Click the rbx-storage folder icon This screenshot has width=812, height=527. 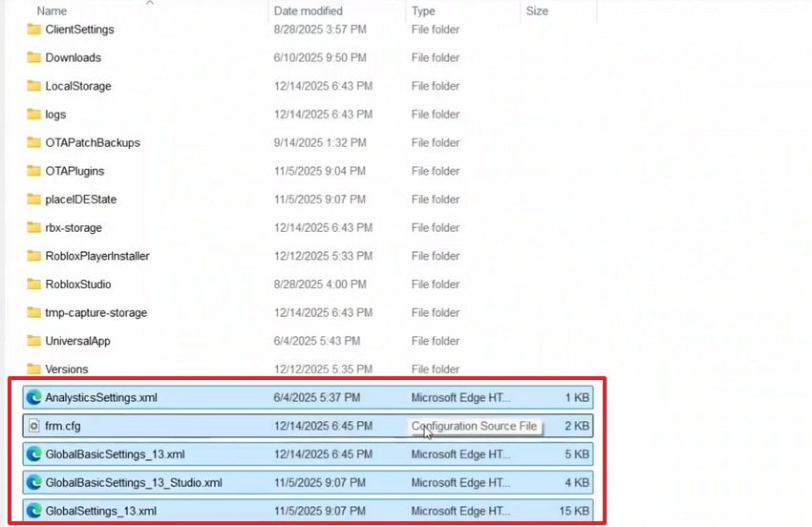(33, 227)
